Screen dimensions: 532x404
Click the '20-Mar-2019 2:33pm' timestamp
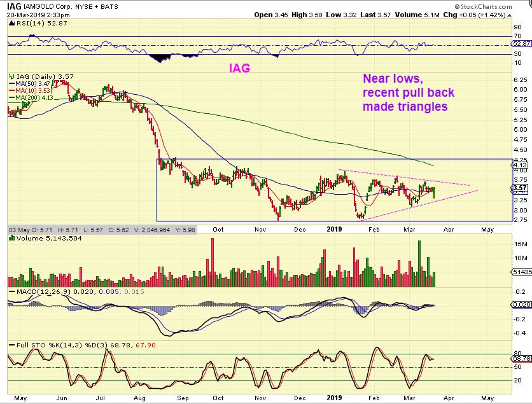tap(38, 15)
